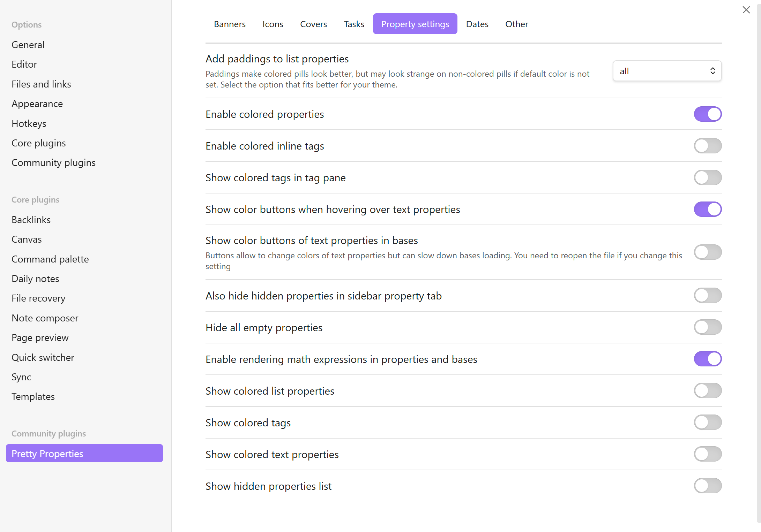The width and height of the screenshot is (761, 532).
Task: Disable the Enable colored properties toggle
Action: click(707, 114)
